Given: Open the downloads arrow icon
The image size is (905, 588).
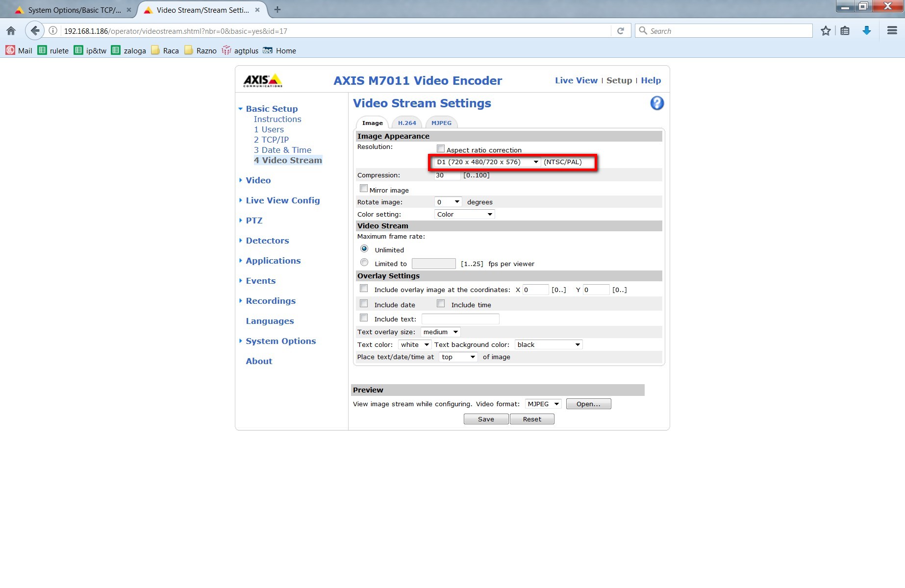Looking at the screenshot, I should [x=867, y=31].
